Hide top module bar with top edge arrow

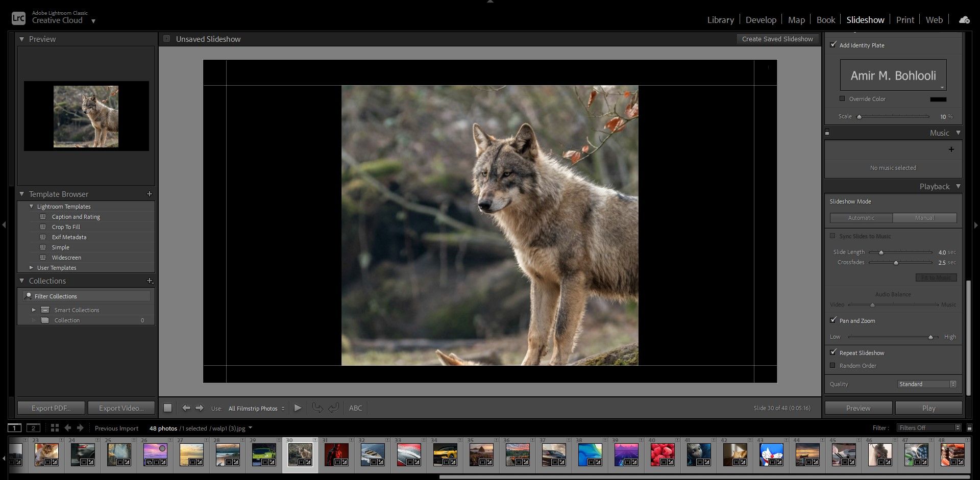(490, 2)
